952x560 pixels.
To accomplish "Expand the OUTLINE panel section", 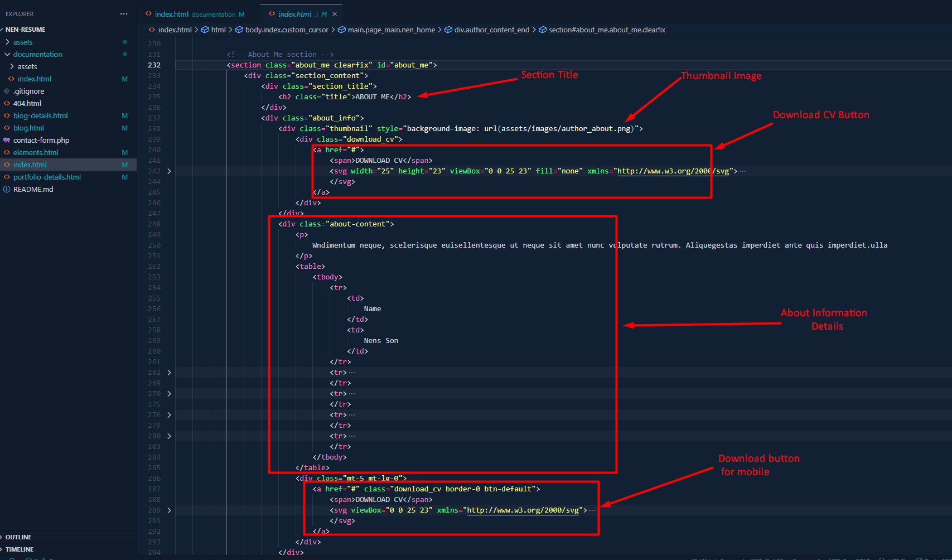I will (x=18, y=537).
